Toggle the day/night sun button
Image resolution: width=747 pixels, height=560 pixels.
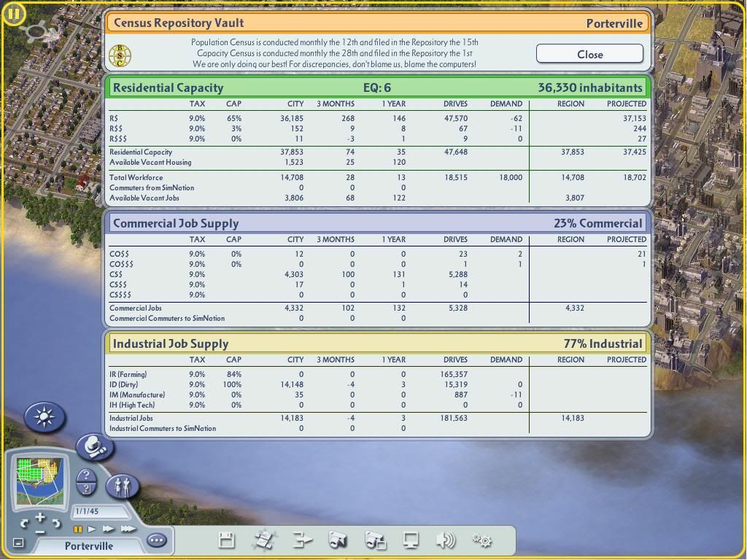pyautogui.click(x=44, y=417)
